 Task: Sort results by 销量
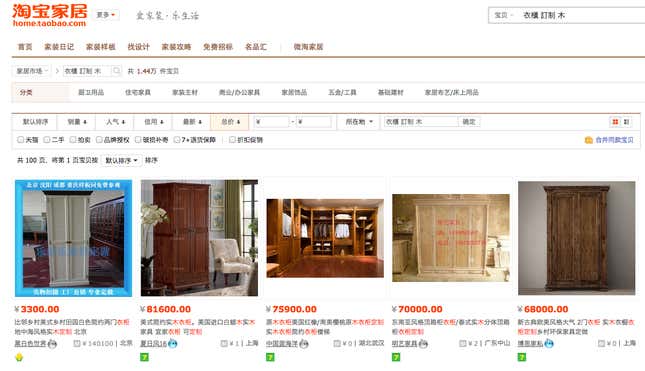coord(77,122)
